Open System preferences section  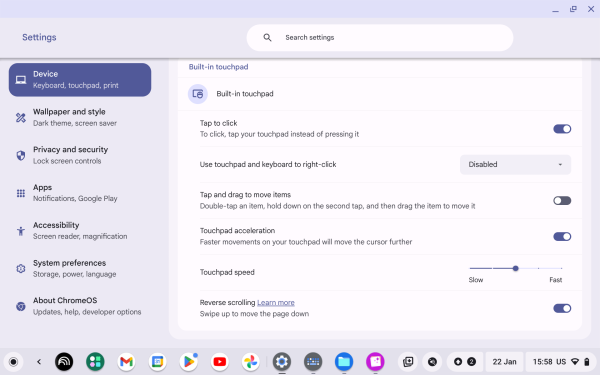point(80,269)
